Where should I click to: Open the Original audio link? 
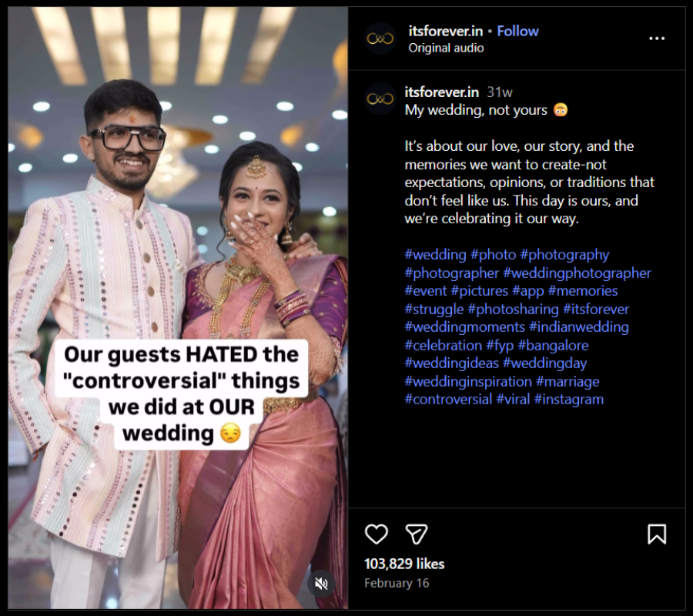[446, 48]
